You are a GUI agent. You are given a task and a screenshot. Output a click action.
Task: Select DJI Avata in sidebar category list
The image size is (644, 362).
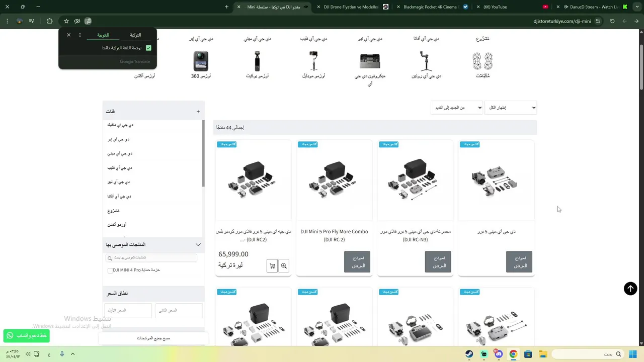[119, 197]
